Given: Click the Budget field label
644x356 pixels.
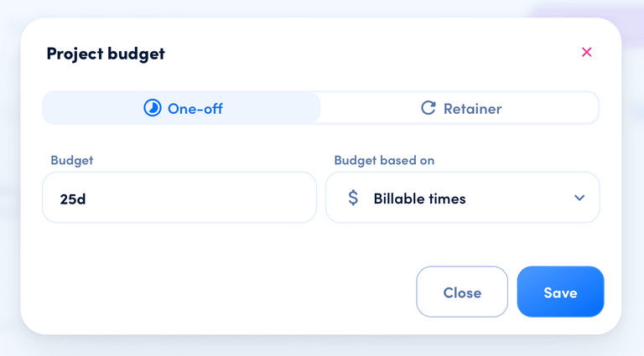Looking at the screenshot, I should (72, 160).
